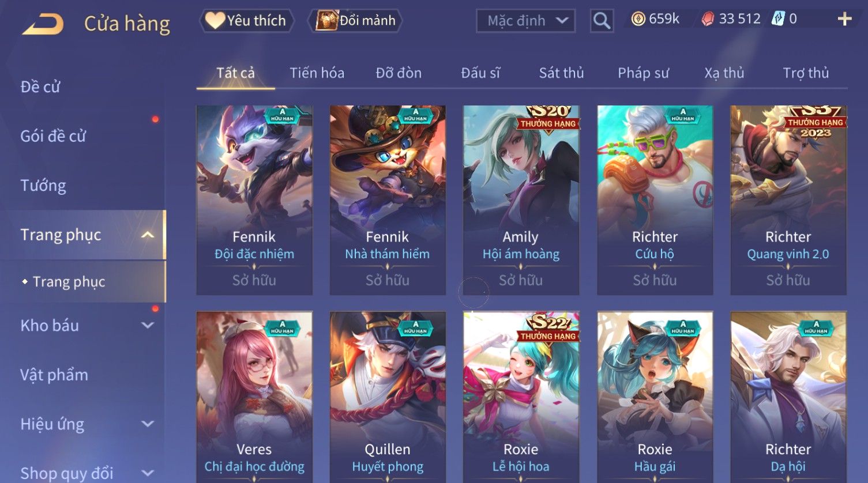This screenshot has width=868, height=483.
Task: Click the gold coin icon showing 659k
Action: (x=638, y=19)
